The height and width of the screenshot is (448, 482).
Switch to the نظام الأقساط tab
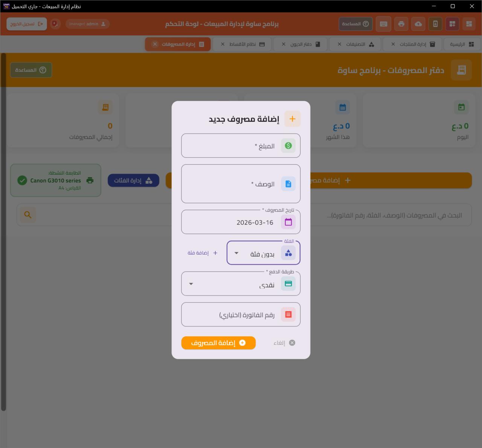coord(243,44)
